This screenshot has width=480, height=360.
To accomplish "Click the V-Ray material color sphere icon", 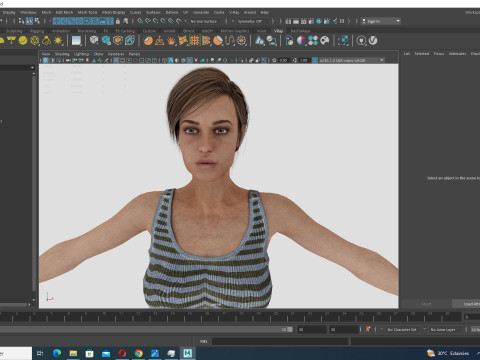I will click(301, 41).
